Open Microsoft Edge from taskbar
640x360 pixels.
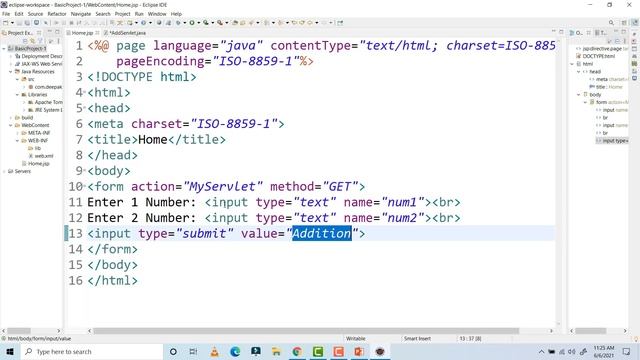click(235, 351)
